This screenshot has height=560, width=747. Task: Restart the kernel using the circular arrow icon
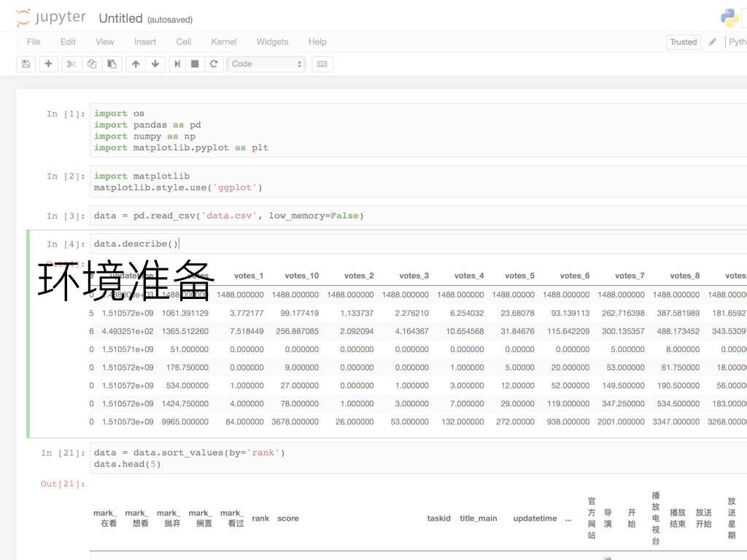pyautogui.click(x=214, y=64)
